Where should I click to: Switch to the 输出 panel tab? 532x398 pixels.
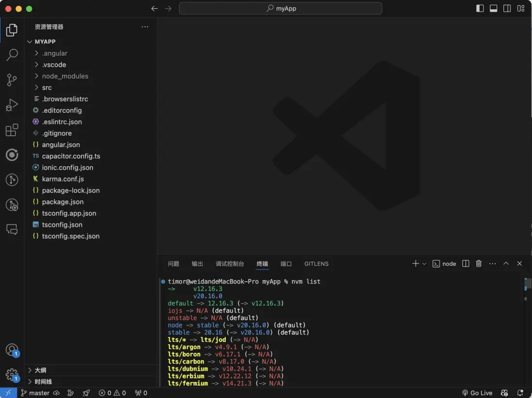tap(197, 264)
